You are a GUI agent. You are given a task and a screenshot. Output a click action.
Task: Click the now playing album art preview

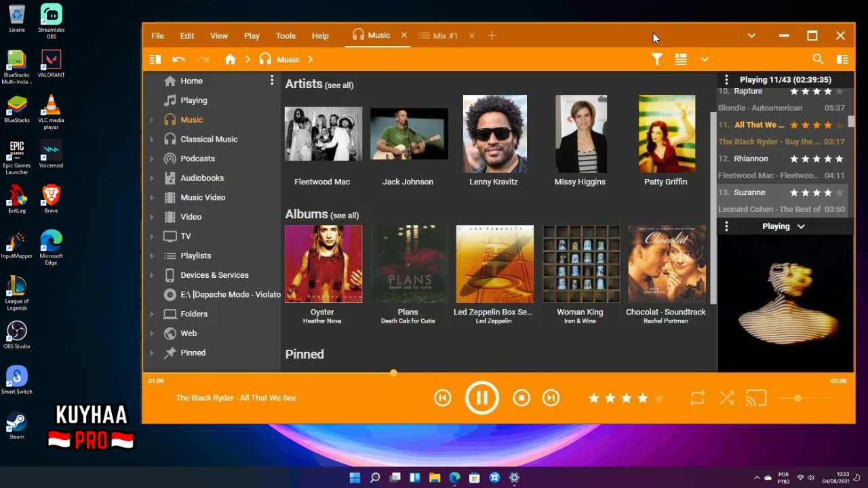(x=786, y=303)
